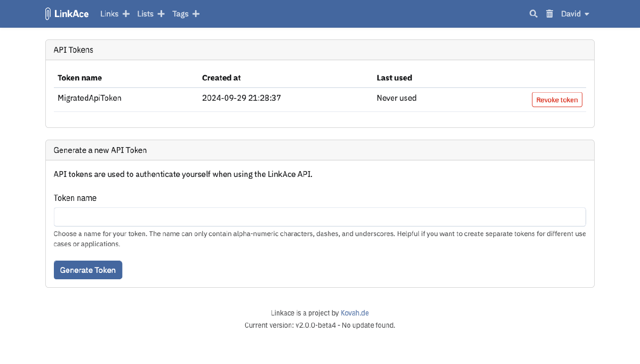Click the trash bin icon in the navbar
This screenshot has width=640, height=364.
click(x=549, y=13)
